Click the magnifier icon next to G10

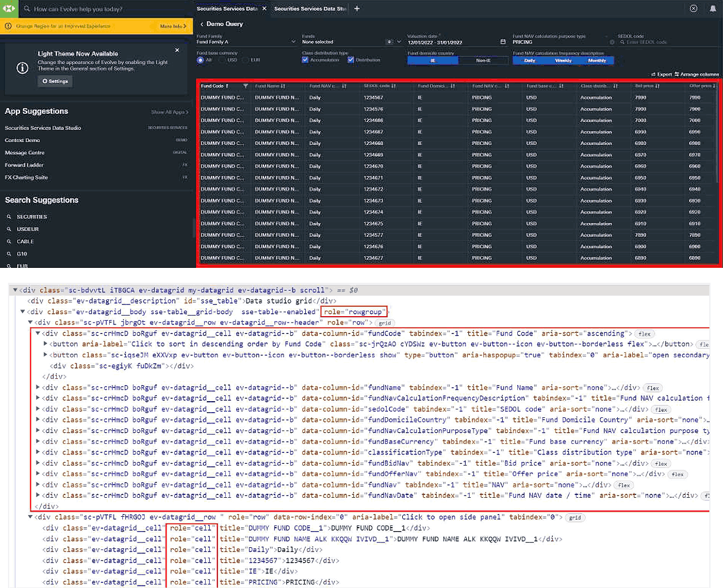[x=9, y=253]
